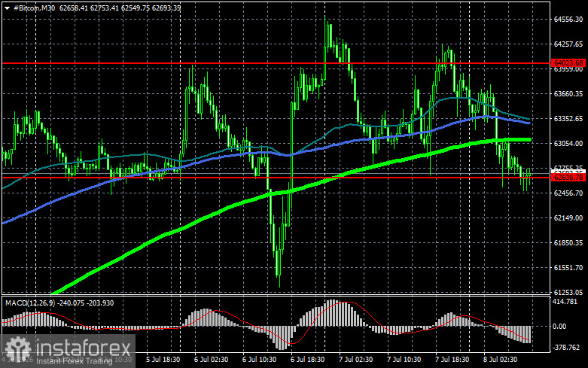The height and width of the screenshot is (368, 588).
Task: Open the chart menu triangle beside #Bitcoin,M30
Action: [x=7, y=8]
